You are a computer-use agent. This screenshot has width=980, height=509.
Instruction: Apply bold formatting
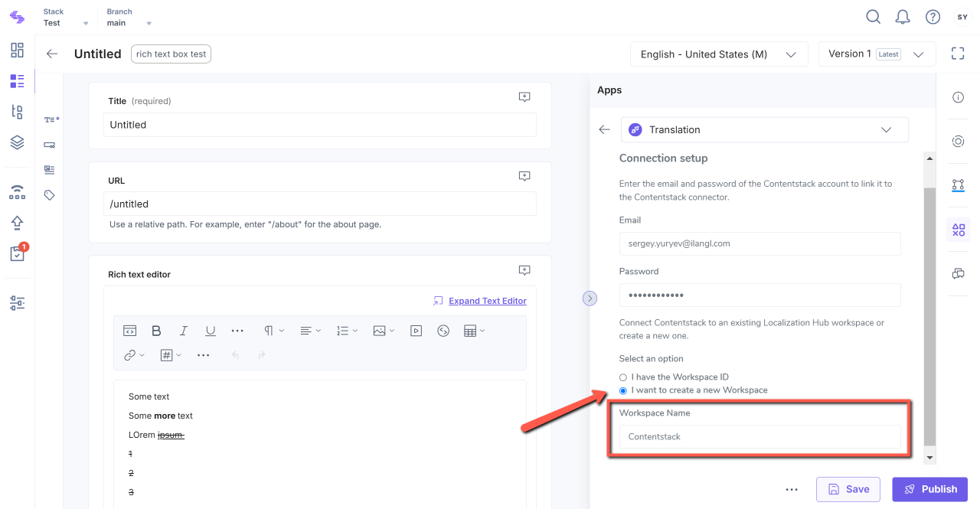(156, 331)
